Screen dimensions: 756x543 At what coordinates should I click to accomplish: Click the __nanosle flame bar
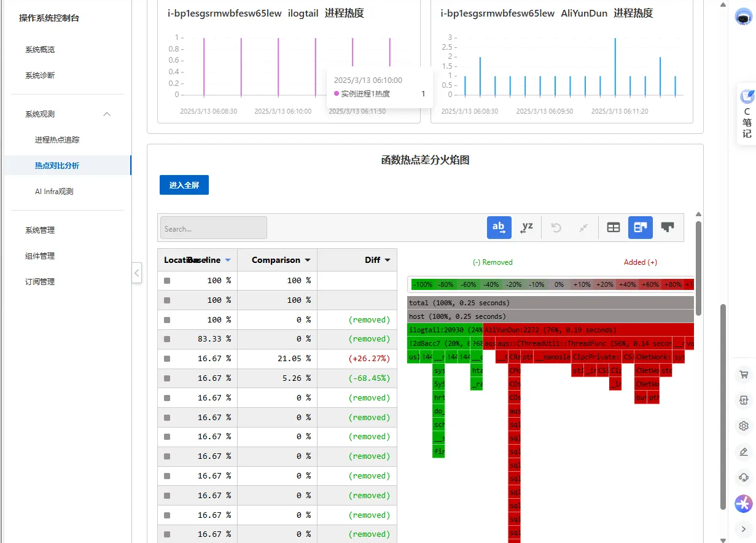coord(552,357)
